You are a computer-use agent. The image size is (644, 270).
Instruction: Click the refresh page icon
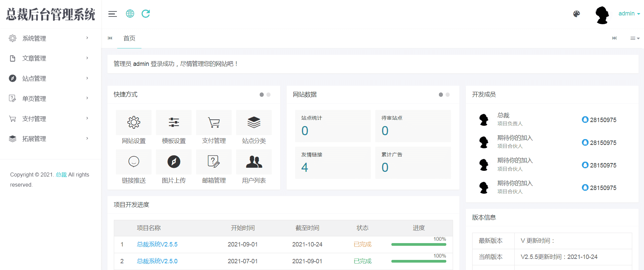tap(146, 14)
